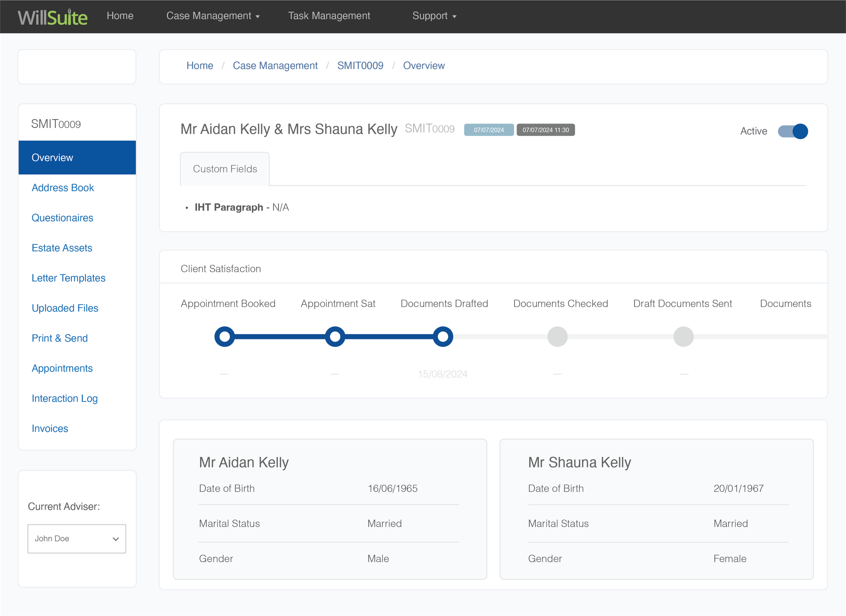Navigate to Home via the top navigation
This screenshot has width=846, height=616.
(120, 16)
